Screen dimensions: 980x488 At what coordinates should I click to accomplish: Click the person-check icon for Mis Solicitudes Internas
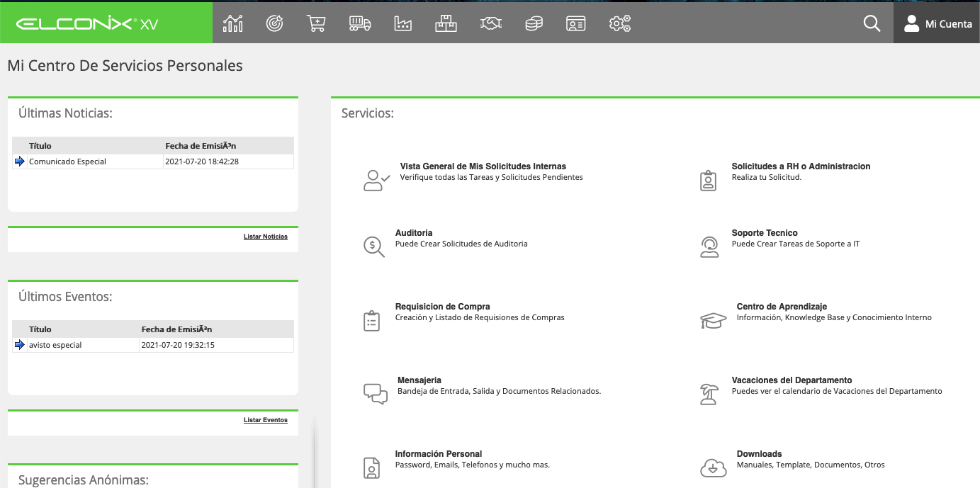pos(376,181)
